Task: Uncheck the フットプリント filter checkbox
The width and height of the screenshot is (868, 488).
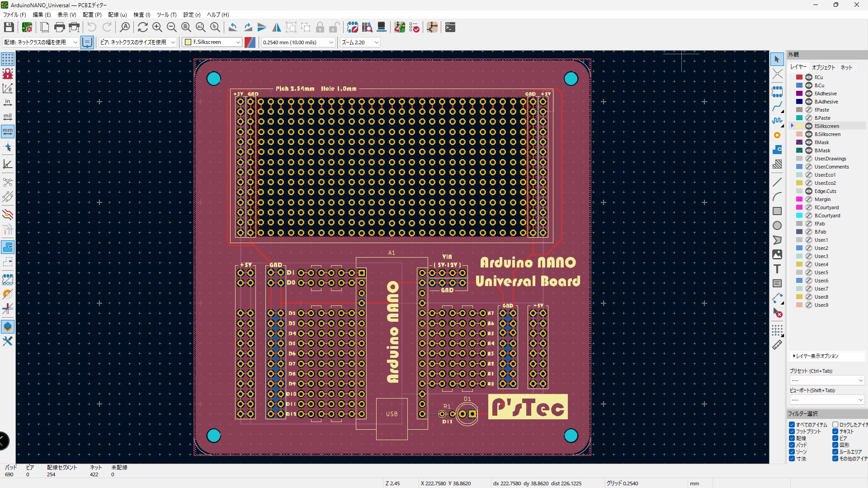Action: click(792, 432)
